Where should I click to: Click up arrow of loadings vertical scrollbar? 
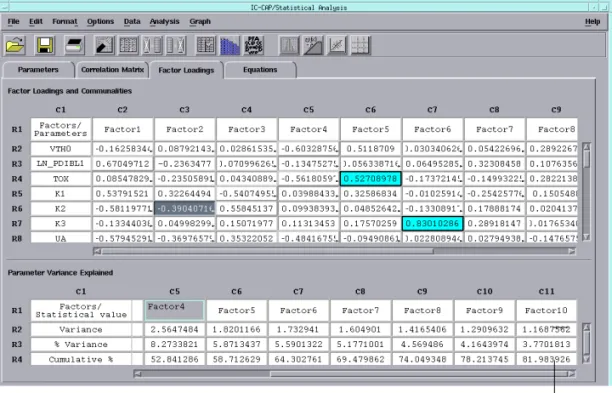pos(586,147)
